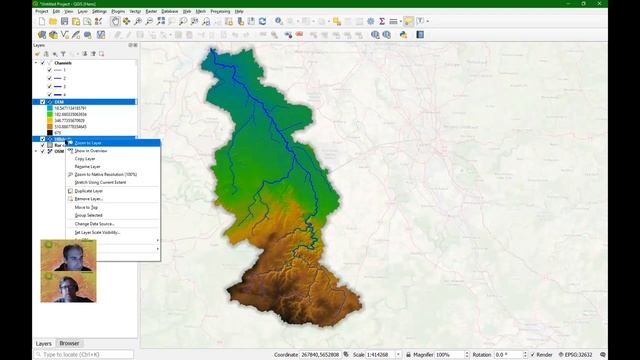Open a project with the folder icon
The height and width of the screenshot is (360, 640).
pos(53,21)
